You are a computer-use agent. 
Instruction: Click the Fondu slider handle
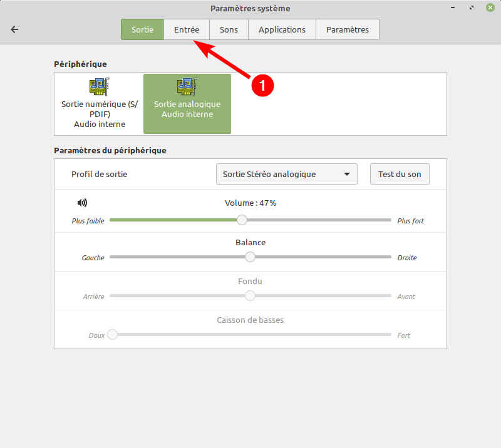click(x=250, y=296)
